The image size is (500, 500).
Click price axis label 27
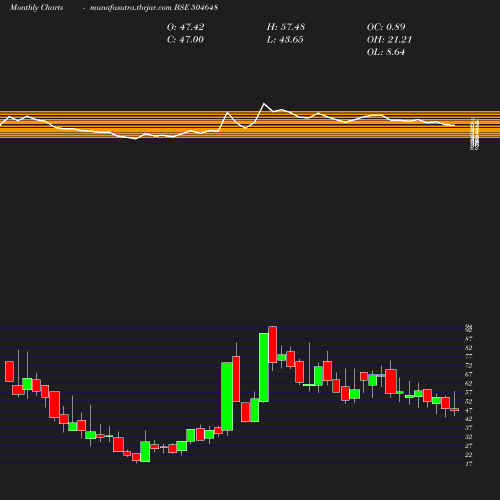click(469, 446)
